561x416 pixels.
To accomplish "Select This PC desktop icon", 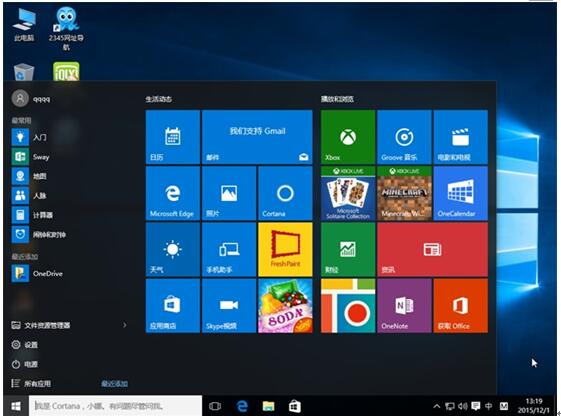I will [x=24, y=25].
